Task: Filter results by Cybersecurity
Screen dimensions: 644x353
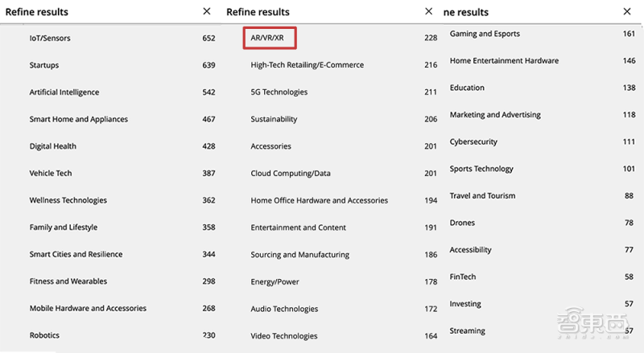Action: click(473, 142)
